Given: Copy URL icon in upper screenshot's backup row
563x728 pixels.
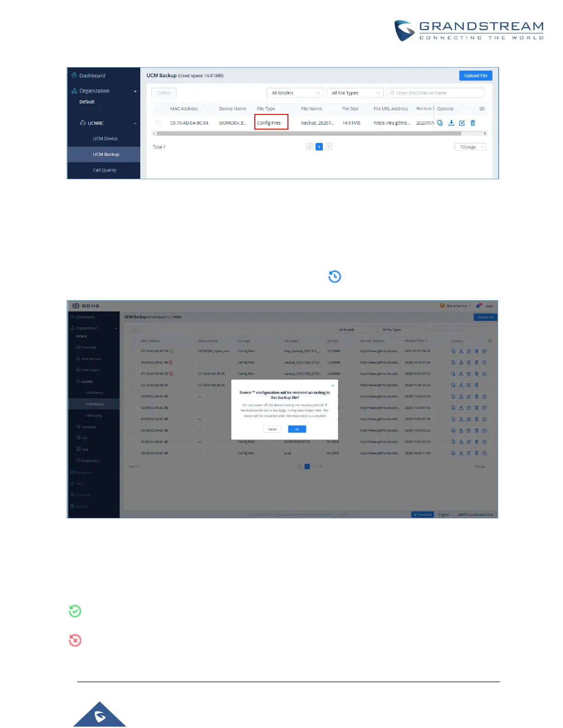Looking at the screenshot, I should tap(440, 123).
